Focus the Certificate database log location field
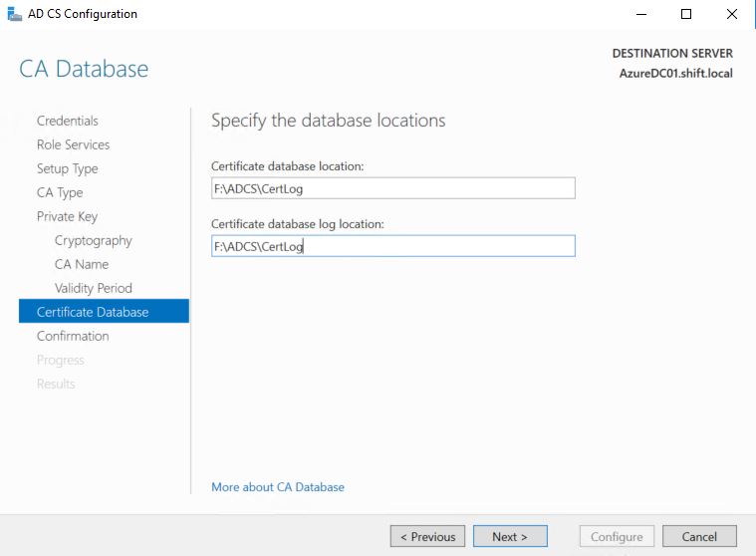This screenshot has height=556, width=756. coord(392,246)
